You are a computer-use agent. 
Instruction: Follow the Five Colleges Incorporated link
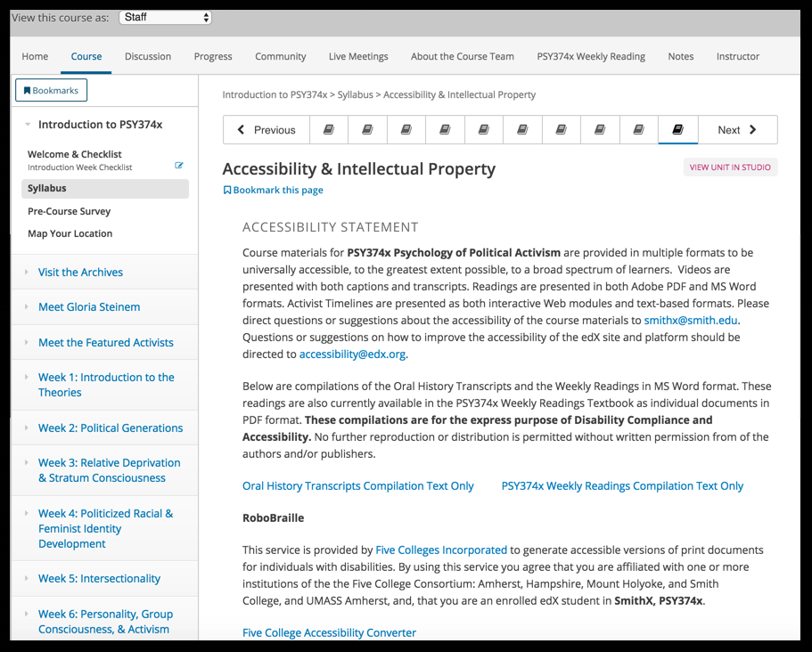[x=441, y=550]
